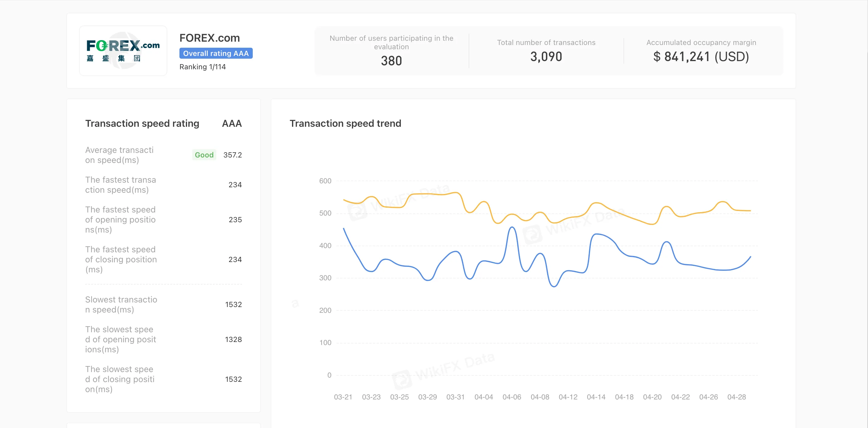This screenshot has width=868, height=428.
Task: Click the FOREX.com logo image
Action: point(123,51)
